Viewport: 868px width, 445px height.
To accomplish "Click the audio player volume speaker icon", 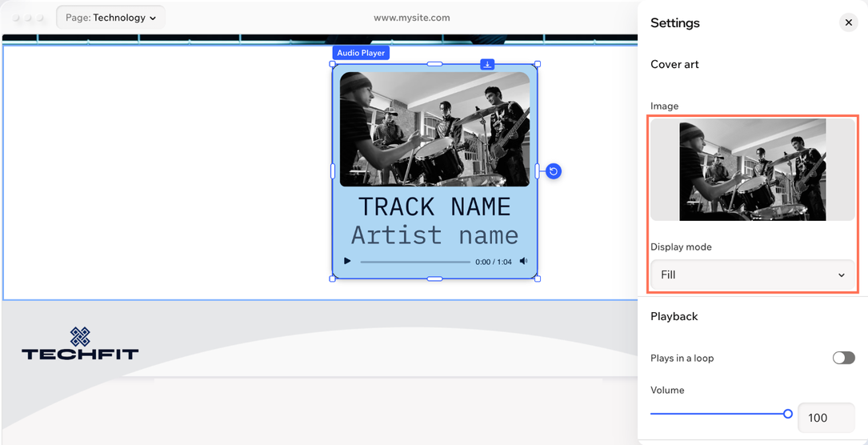I will pos(524,261).
